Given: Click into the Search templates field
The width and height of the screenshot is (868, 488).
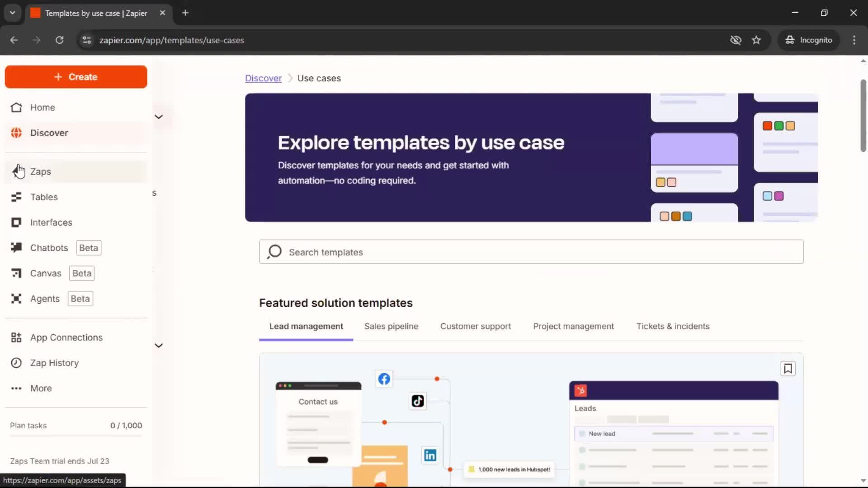Looking at the screenshot, I should [531, 252].
